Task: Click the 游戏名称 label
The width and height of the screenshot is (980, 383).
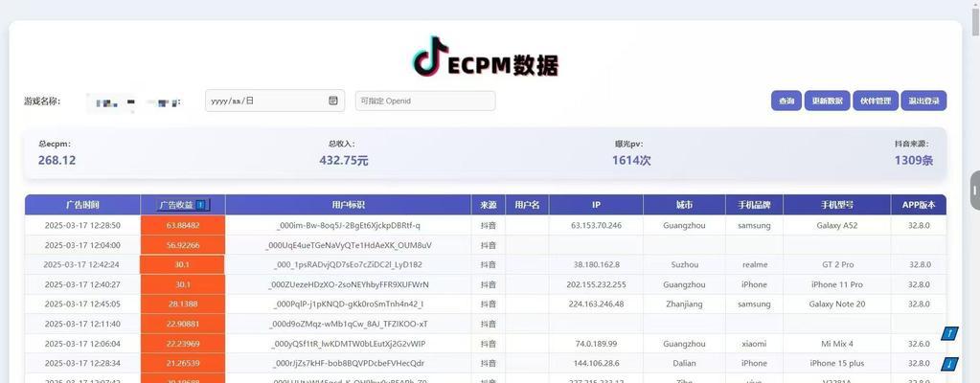Action: (42, 101)
